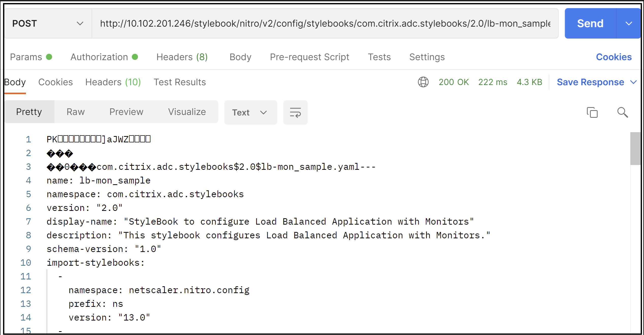Click the search response magnifier icon
The height and width of the screenshot is (335, 644).
(623, 112)
